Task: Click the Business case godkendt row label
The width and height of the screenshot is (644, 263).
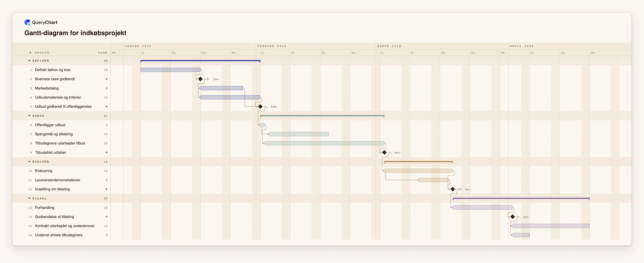Action: tap(55, 79)
